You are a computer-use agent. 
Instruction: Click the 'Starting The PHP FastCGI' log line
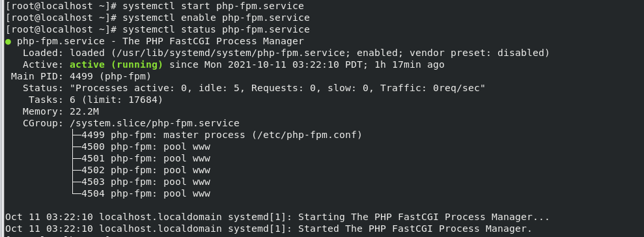point(277,217)
